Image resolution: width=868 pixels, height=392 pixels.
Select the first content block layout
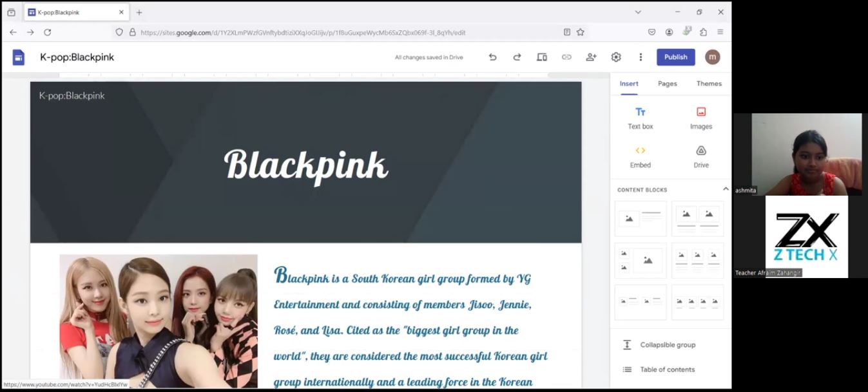pyautogui.click(x=641, y=219)
